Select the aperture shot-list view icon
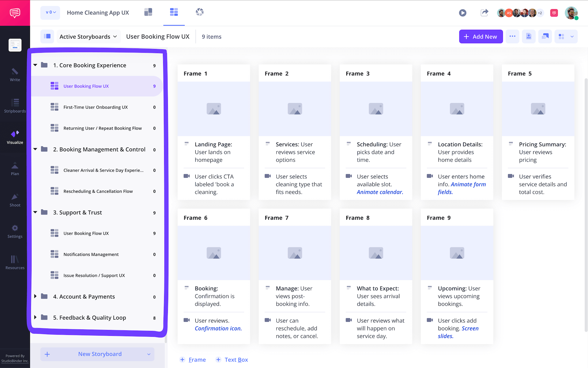Image resolution: width=588 pixels, height=368 pixels. (x=200, y=12)
